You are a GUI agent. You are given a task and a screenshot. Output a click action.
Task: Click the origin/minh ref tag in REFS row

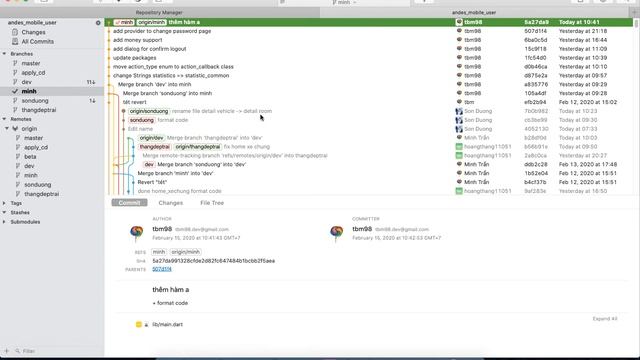coord(185,252)
